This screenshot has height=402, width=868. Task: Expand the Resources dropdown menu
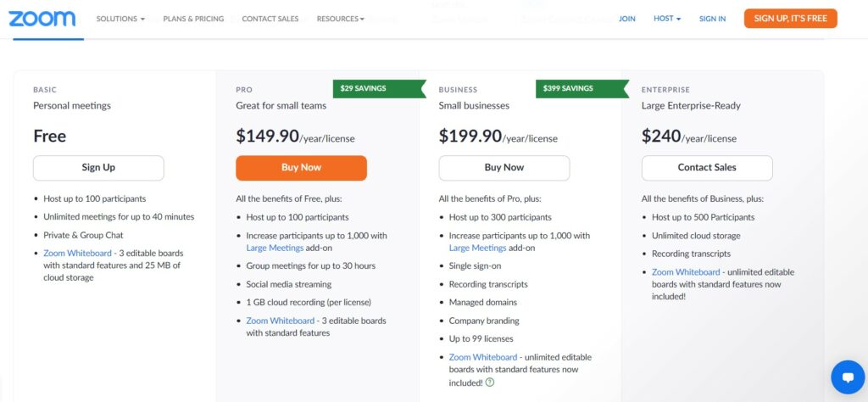341,19
